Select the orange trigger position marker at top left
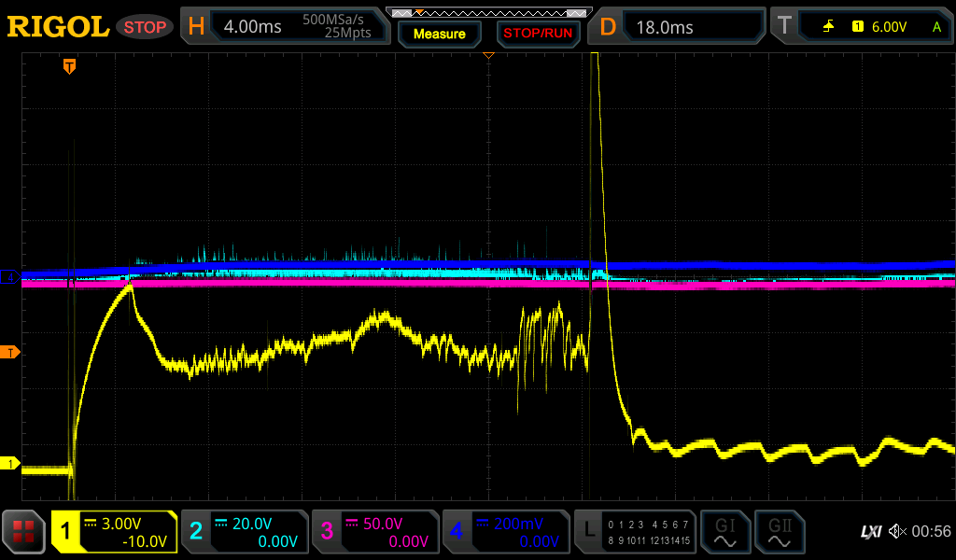956x560 pixels. pos(69,66)
